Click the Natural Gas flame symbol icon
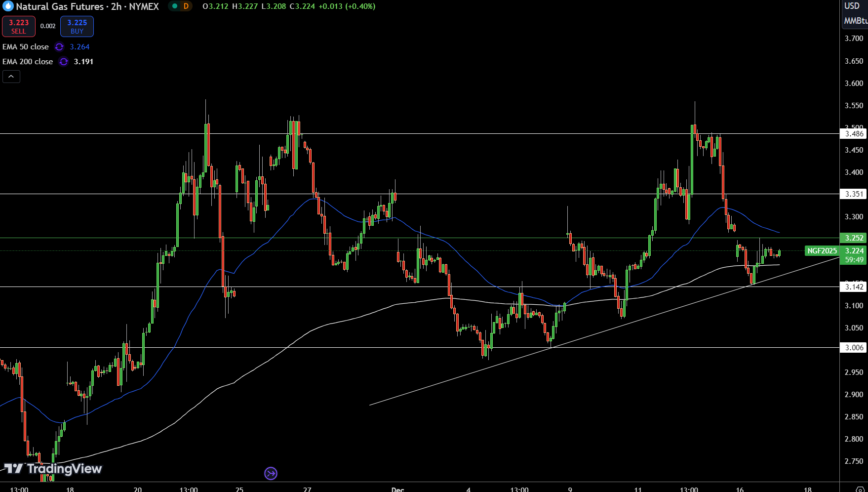868x492 pixels. point(8,6)
